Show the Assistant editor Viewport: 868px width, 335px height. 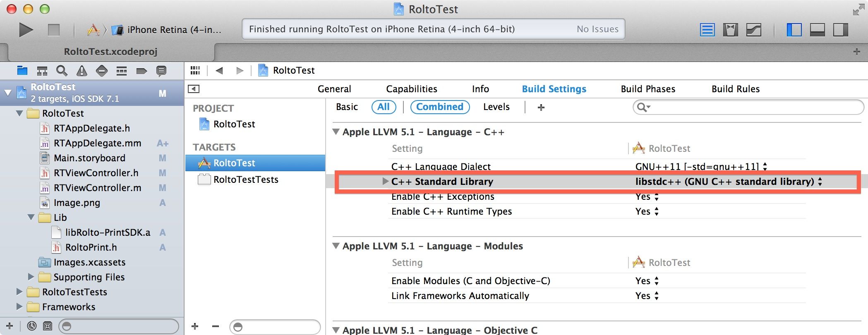click(x=730, y=30)
